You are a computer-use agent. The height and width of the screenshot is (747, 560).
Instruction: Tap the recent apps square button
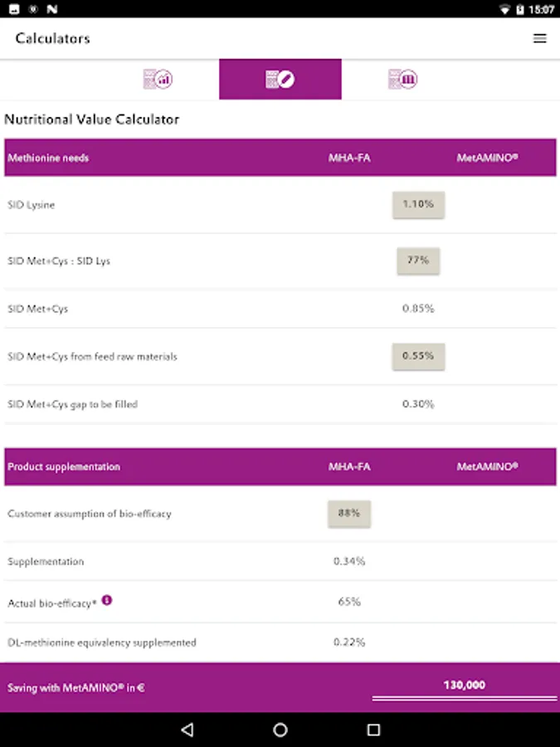(x=373, y=730)
